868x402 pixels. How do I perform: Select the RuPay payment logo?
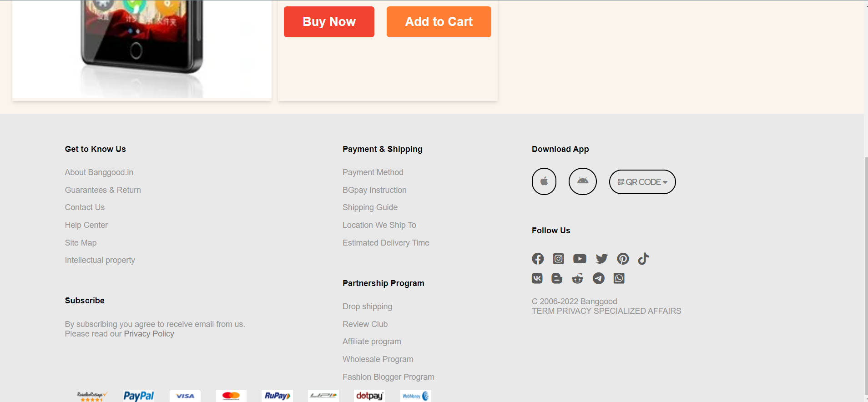[277, 396]
